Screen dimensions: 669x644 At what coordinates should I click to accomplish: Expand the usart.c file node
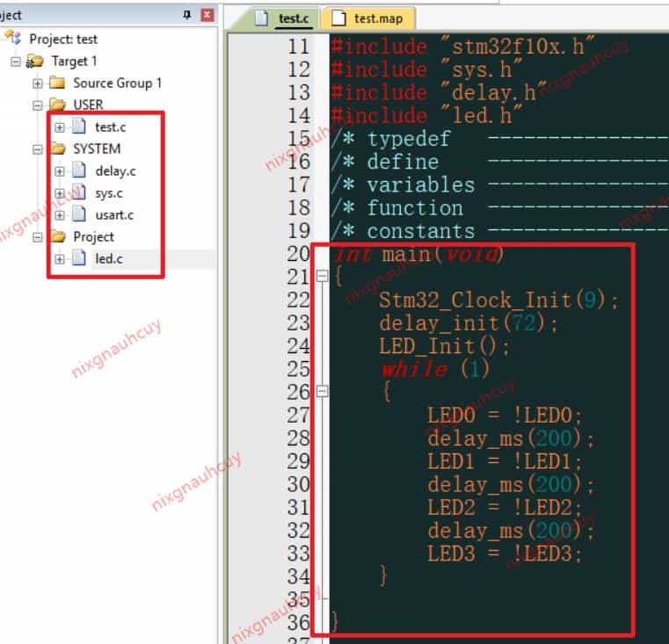pos(60,215)
